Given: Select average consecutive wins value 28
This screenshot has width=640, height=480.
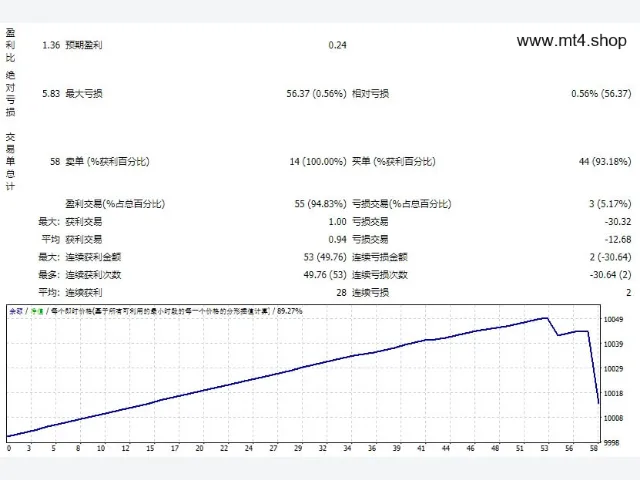Looking at the screenshot, I should click(x=341, y=292).
